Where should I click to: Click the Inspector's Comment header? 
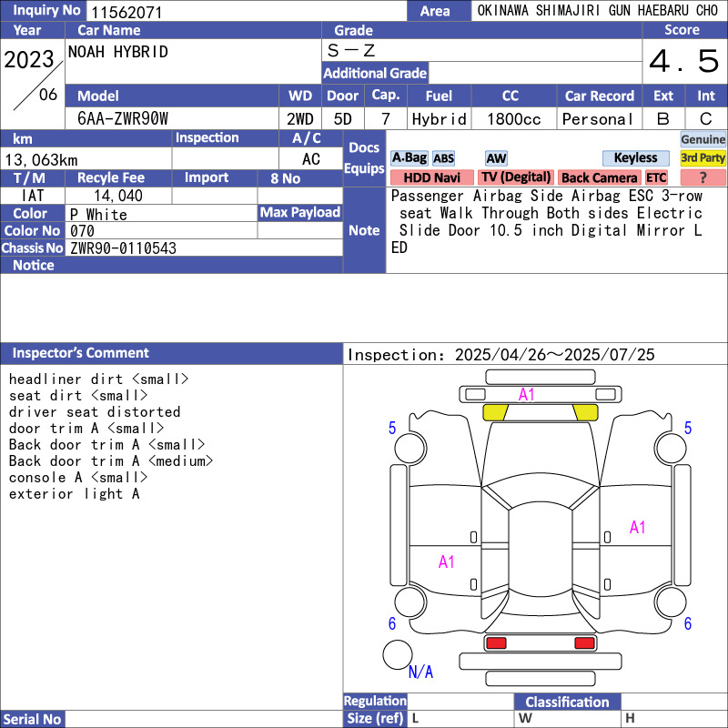(x=81, y=353)
